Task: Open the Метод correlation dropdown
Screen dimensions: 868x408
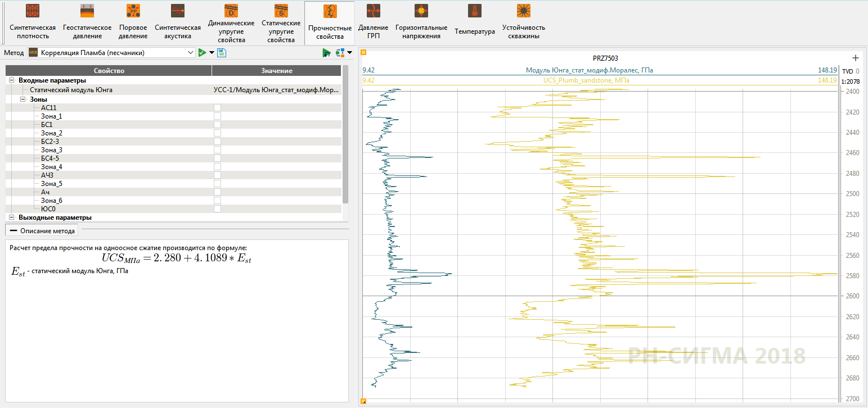Action: click(190, 53)
